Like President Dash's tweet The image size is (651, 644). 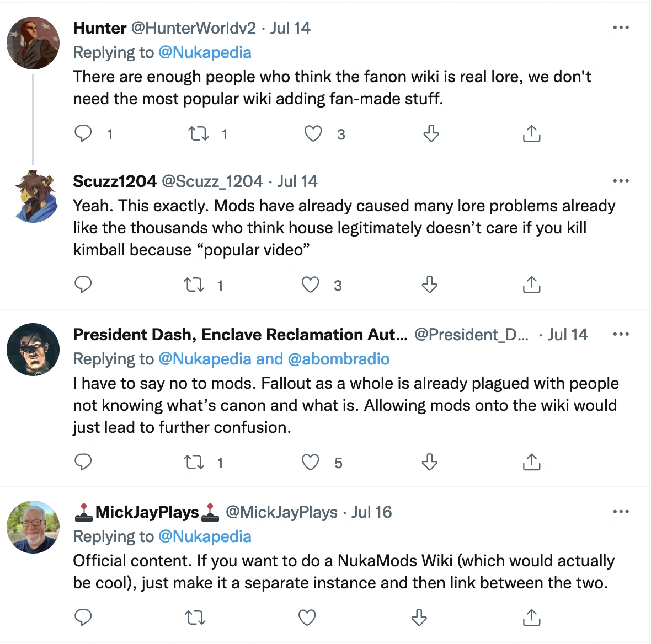[311, 463]
